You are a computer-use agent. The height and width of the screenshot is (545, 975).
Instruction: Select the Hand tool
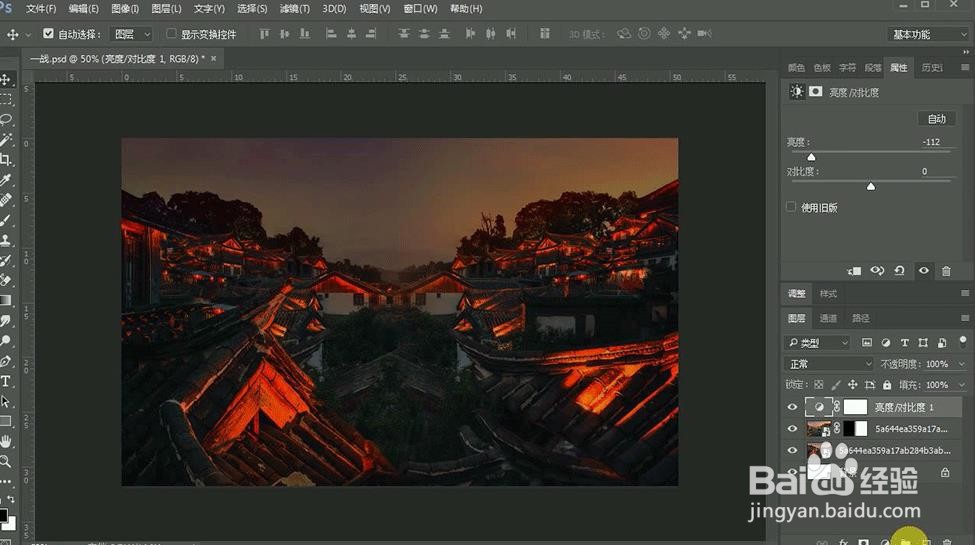point(6,441)
